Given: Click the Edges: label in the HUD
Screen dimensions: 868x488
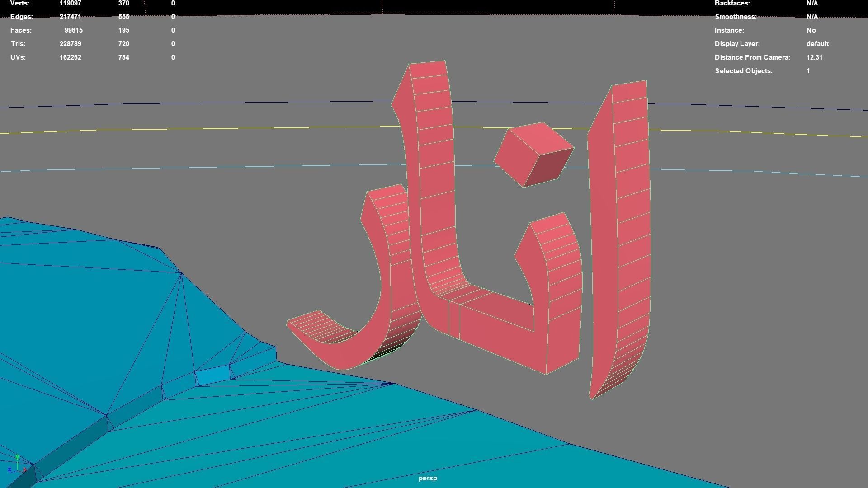Looking at the screenshot, I should point(22,17).
